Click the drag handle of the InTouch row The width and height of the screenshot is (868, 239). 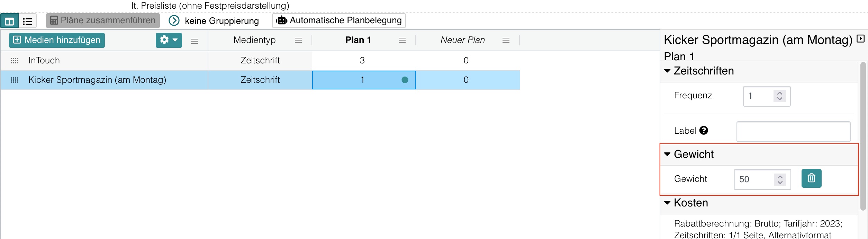pyautogui.click(x=15, y=61)
